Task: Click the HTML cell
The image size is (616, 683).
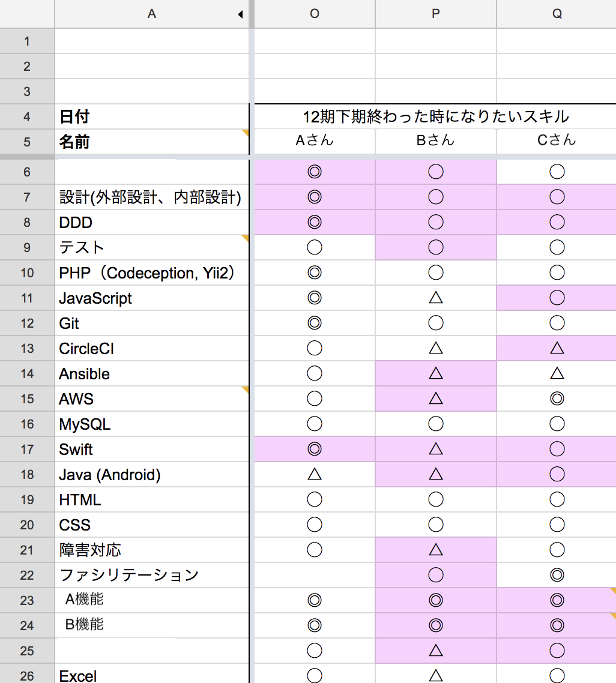Action: coord(152,500)
